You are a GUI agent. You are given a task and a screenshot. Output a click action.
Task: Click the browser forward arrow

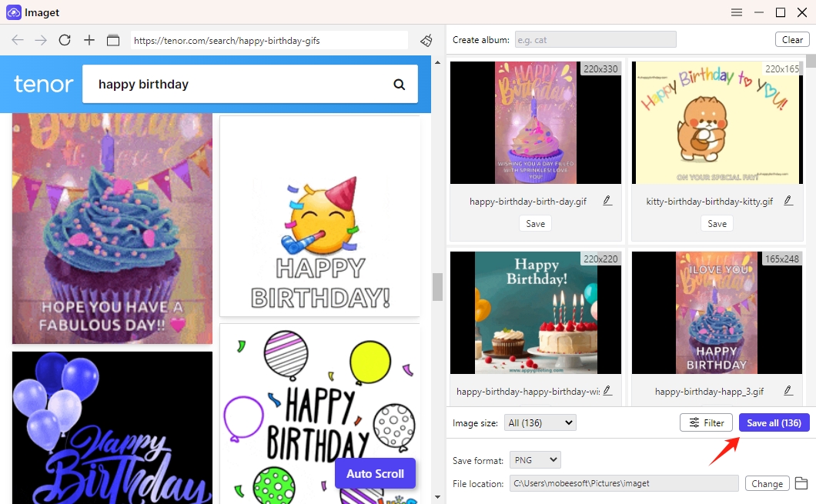[x=41, y=40]
